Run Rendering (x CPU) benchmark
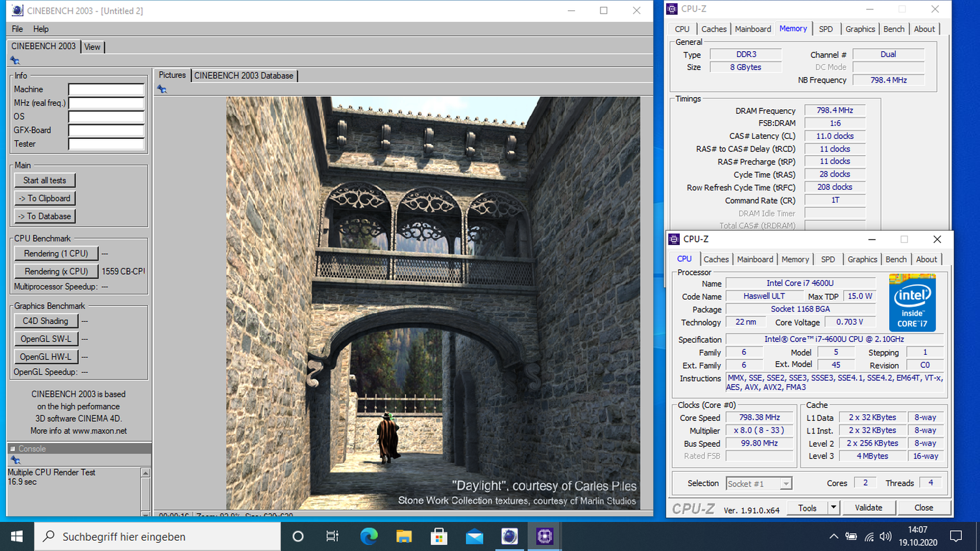 (x=56, y=271)
